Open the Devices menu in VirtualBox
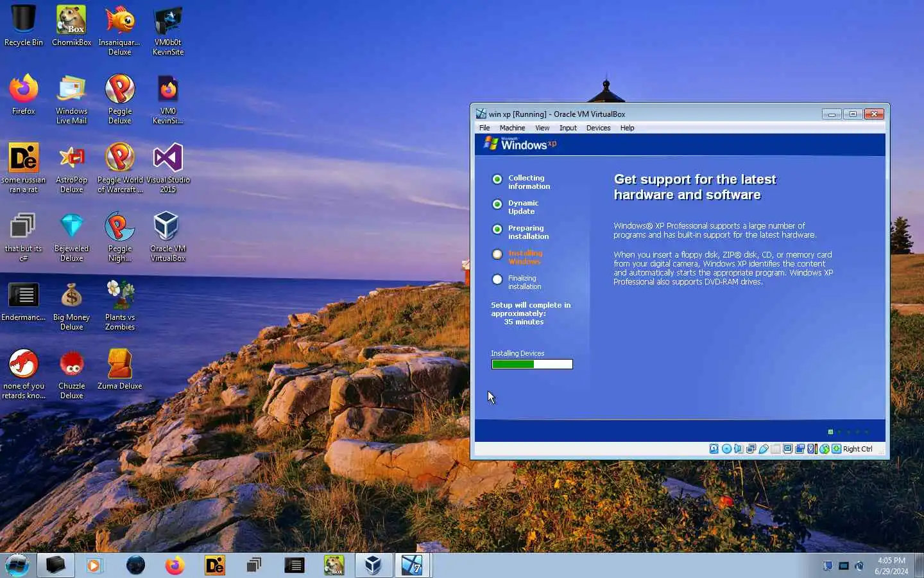Screen dimensions: 924x578 tap(598, 128)
